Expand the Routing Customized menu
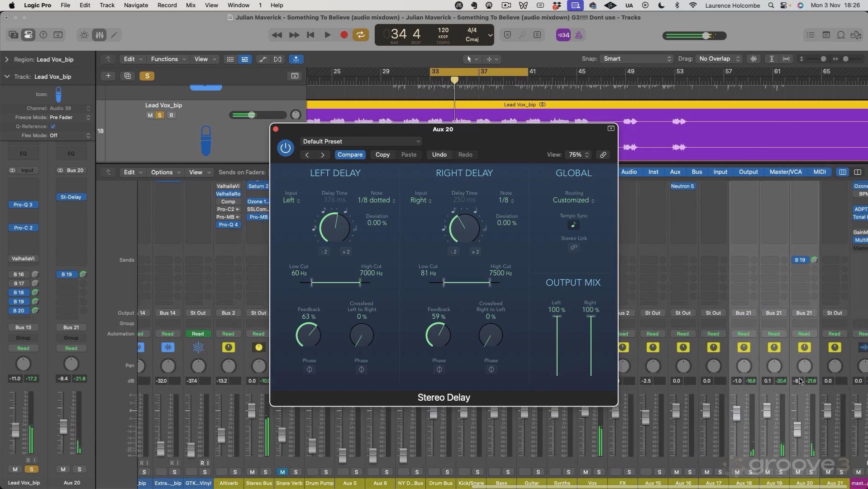The width and height of the screenshot is (868, 489). click(x=573, y=200)
